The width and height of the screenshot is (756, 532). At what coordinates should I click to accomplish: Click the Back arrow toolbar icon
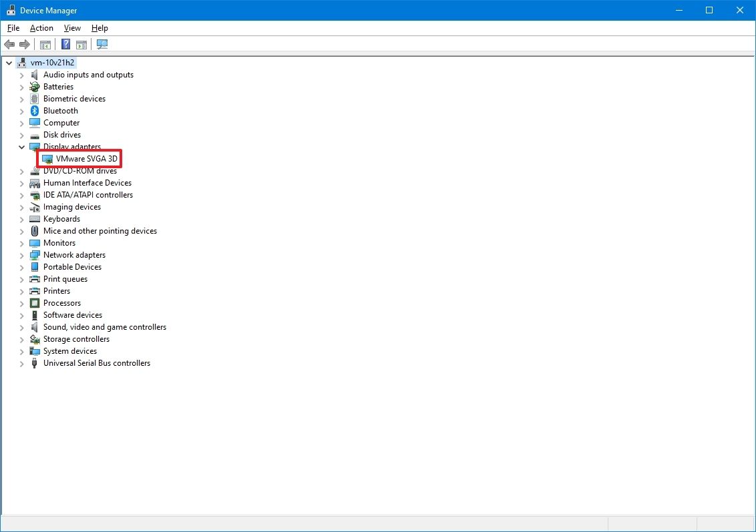9,44
